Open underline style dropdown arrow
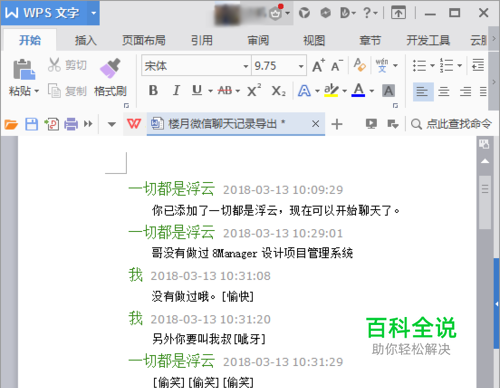Viewport: 500px width, 388px height. coord(210,91)
